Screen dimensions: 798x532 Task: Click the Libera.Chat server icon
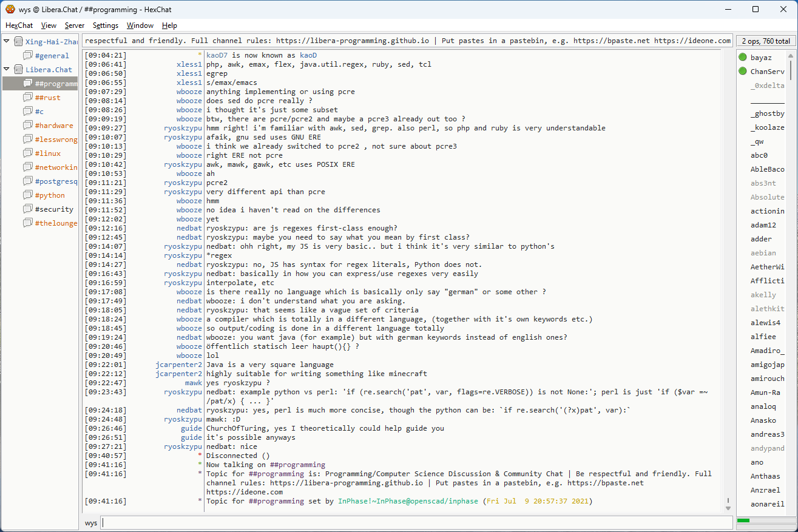19,69
